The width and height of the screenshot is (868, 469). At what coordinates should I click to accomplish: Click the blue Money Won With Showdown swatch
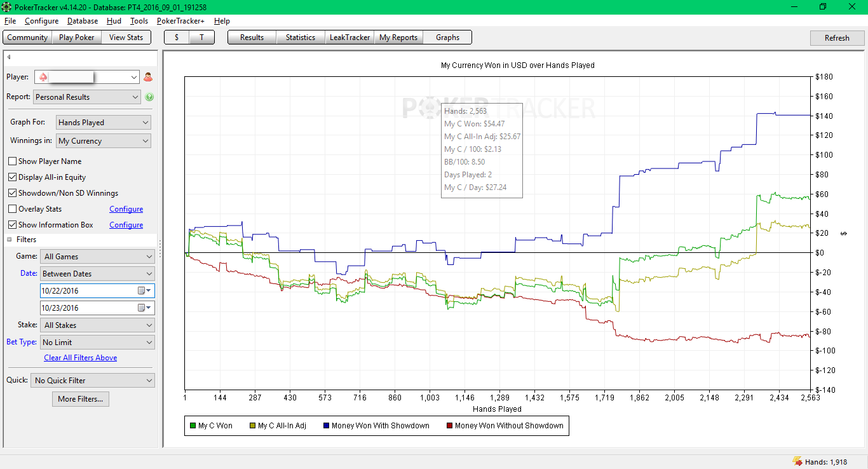point(326,426)
